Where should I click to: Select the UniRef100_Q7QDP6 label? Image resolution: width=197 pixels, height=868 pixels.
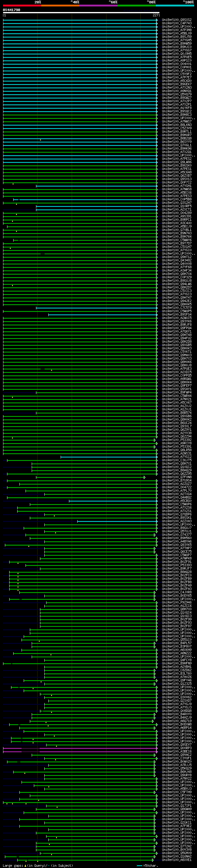click(x=177, y=515)
